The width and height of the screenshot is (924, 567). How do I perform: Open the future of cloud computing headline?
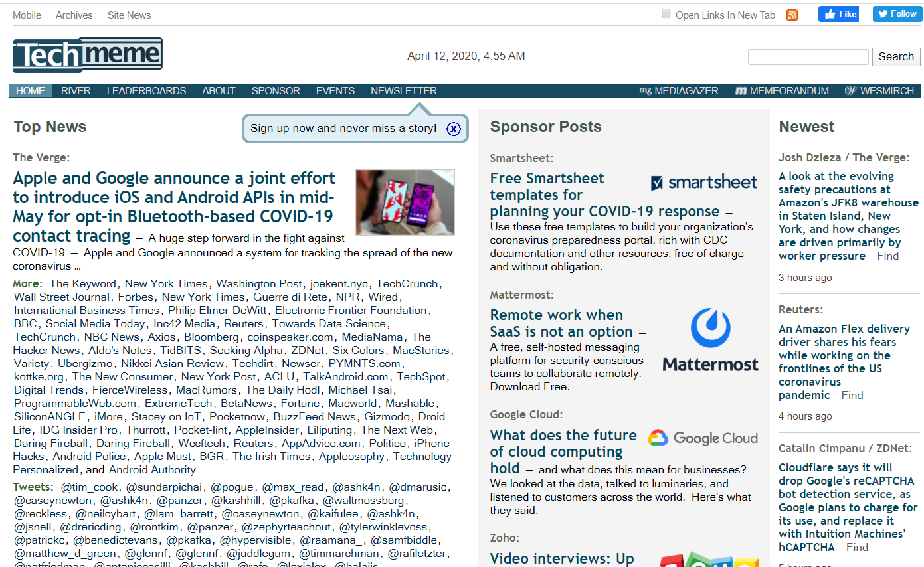tap(563, 451)
